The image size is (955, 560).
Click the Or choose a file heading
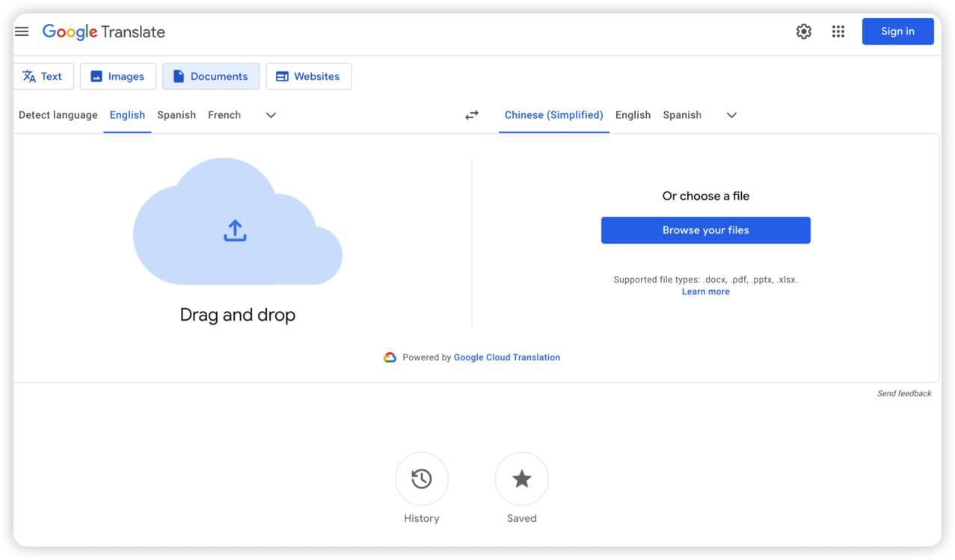pos(705,196)
